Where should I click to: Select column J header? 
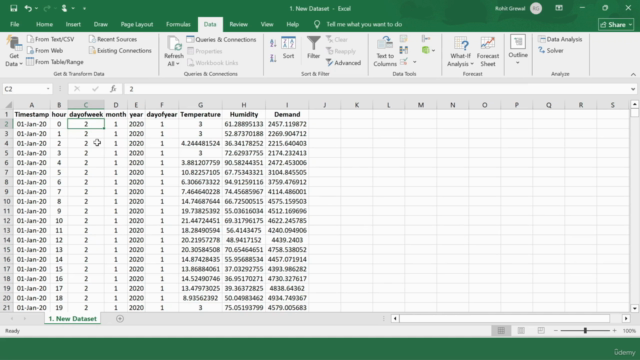click(x=325, y=105)
